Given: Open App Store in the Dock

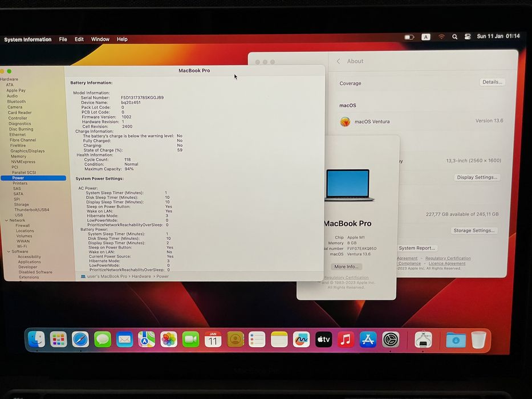Looking at the screenshot, I should coord(368,339).
